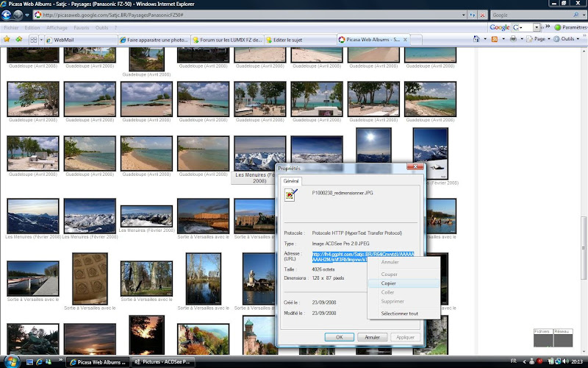The width and height of the screenshot is (588, 368).
Task: Open the Recent Pages dropdown arrow
Action: pos(27,15)
